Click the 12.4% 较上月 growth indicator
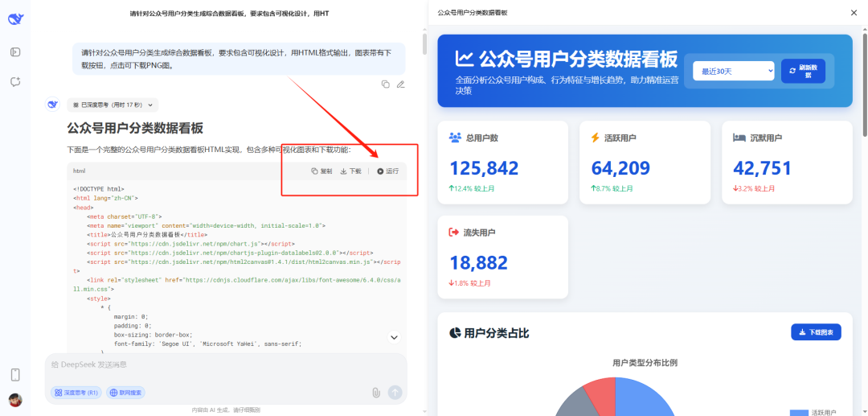 point(470,189)
